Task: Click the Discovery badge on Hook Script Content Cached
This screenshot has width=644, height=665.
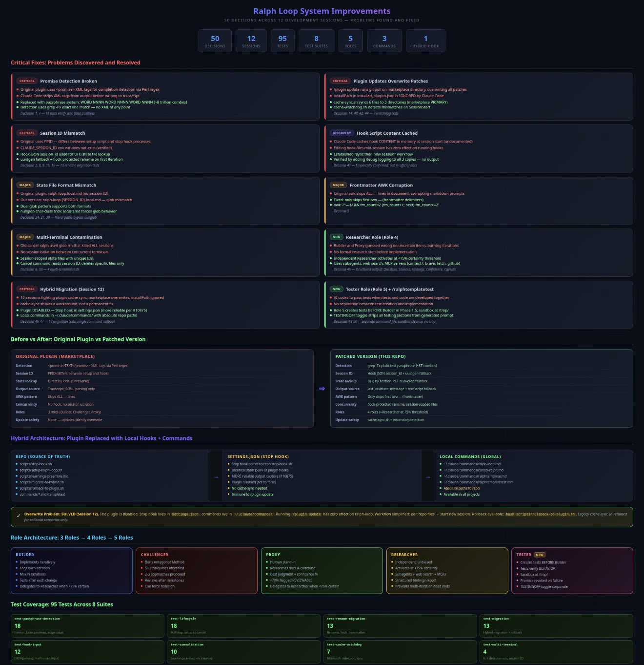Action: click(342, 133)
